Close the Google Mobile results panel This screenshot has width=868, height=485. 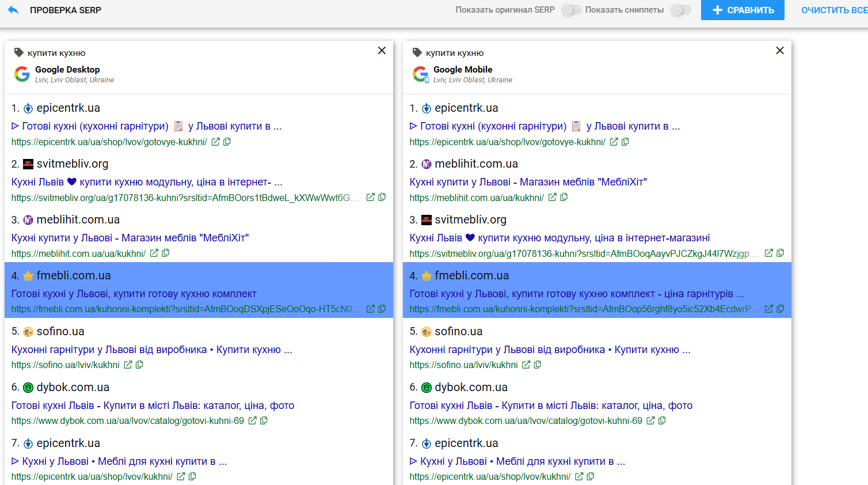point(780,51)
